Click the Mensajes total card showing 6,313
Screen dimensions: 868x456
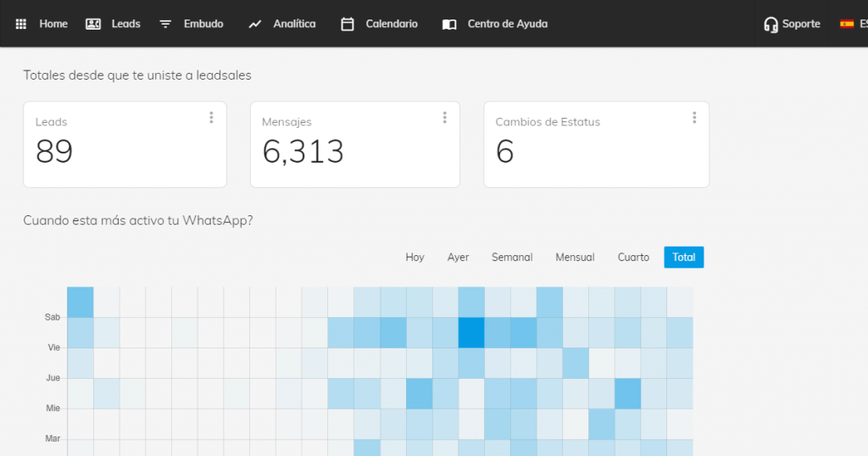pyautogui.click(x=355, y=144)
